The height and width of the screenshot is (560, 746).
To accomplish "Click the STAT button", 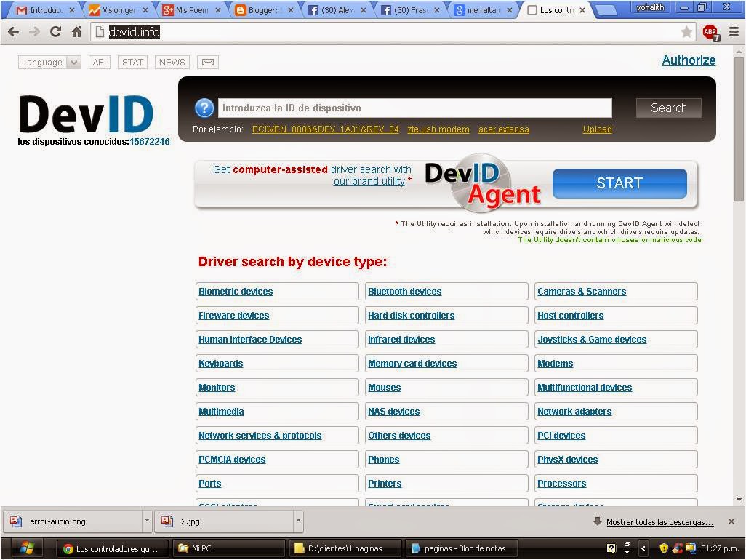I will 132,63.
